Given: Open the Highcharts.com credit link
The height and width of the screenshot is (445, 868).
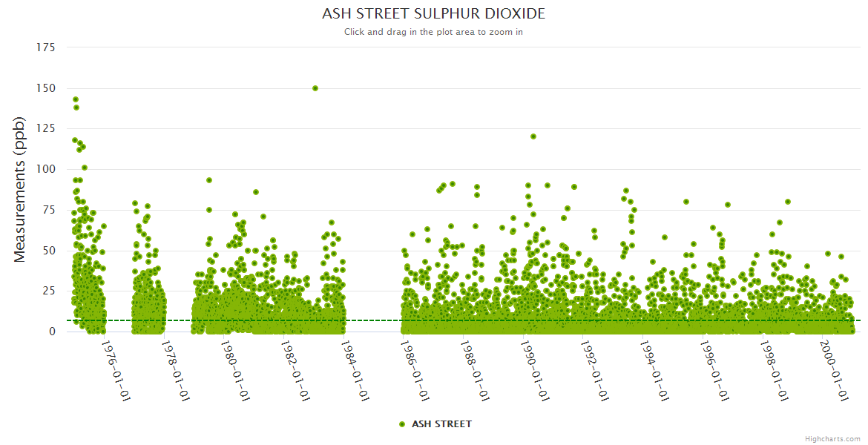Looking at the screenshot, I should coord(832,438).
